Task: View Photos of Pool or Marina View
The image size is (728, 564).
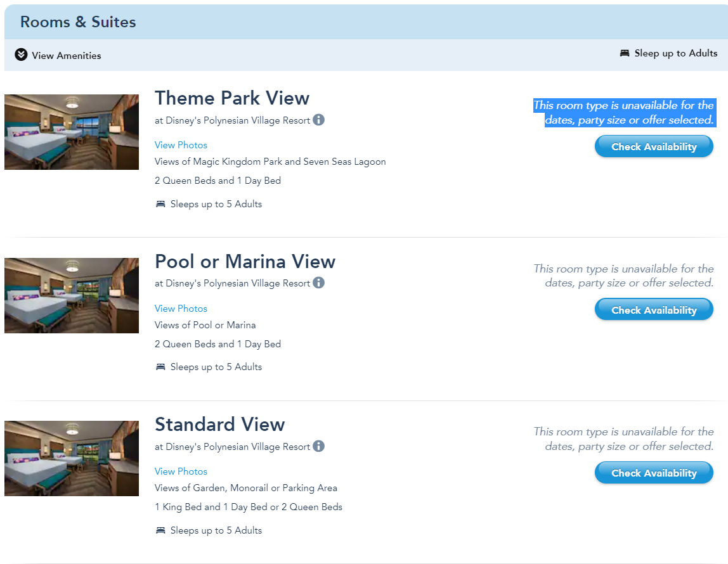Action: point(181,309)
